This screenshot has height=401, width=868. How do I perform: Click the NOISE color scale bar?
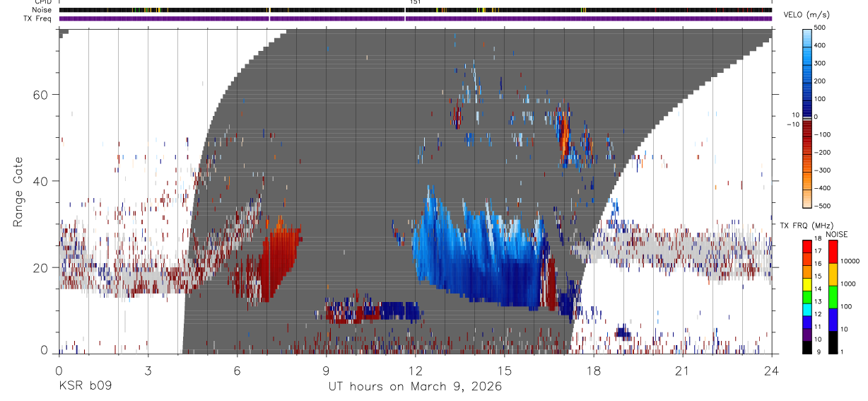click(x=833, y=297)
